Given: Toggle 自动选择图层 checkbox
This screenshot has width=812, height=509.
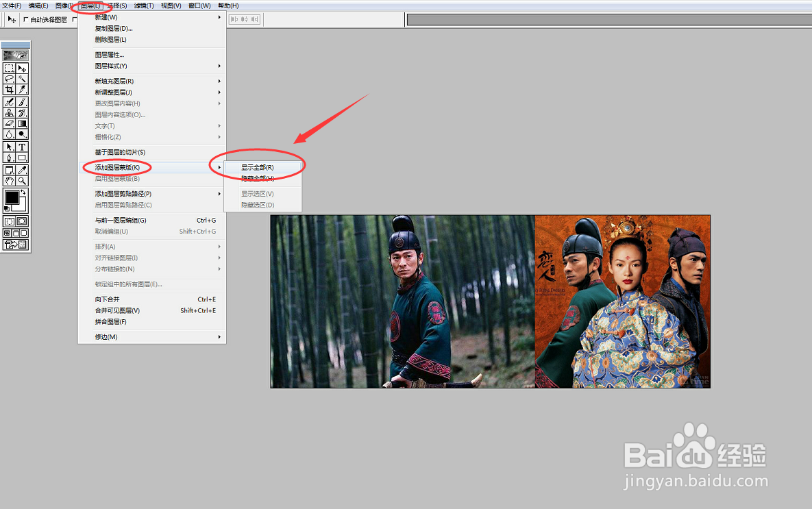Looking at the screenshot, I should [26, 20].
